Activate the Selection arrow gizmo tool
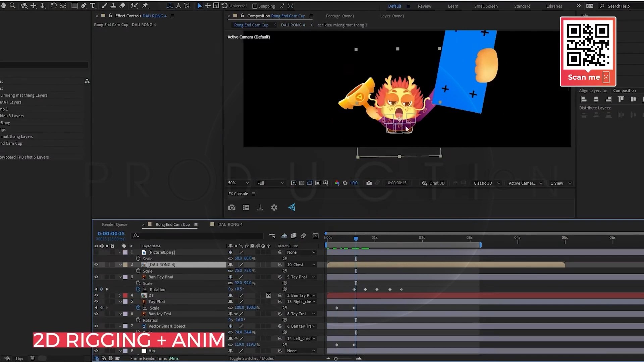 [x=200, y=6]
